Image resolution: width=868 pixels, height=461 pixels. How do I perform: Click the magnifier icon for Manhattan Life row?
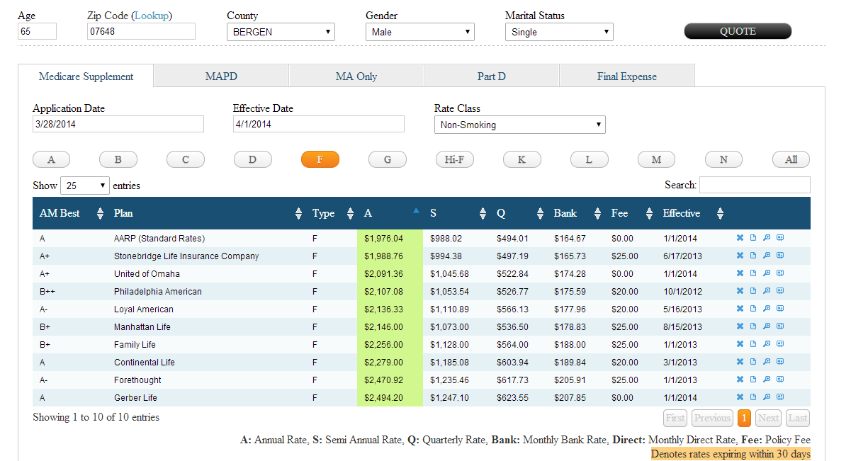[x=767, y=327]
